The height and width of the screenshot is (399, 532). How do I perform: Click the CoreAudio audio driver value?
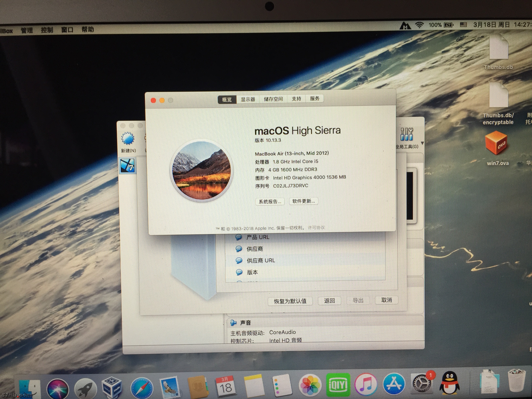pos(282,332)
